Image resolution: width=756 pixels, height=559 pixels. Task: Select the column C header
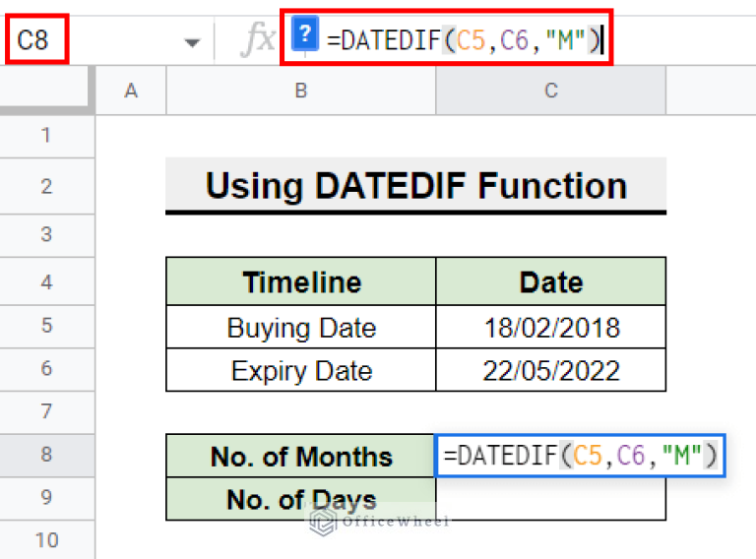click(551, 91)
